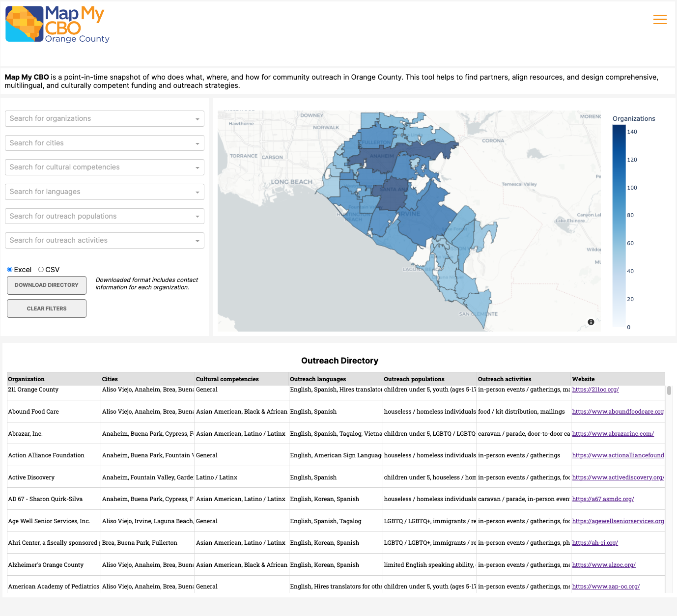Open the hamburger navigation menu
The width and height of the screenshot is (677, 616).
[660, 20]
